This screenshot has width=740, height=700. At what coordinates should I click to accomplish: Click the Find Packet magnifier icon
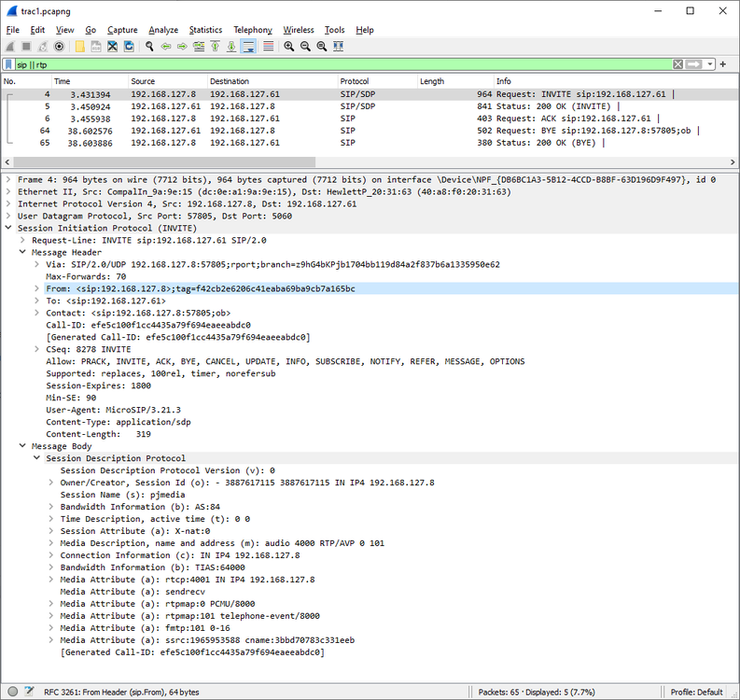click(149, 46)
